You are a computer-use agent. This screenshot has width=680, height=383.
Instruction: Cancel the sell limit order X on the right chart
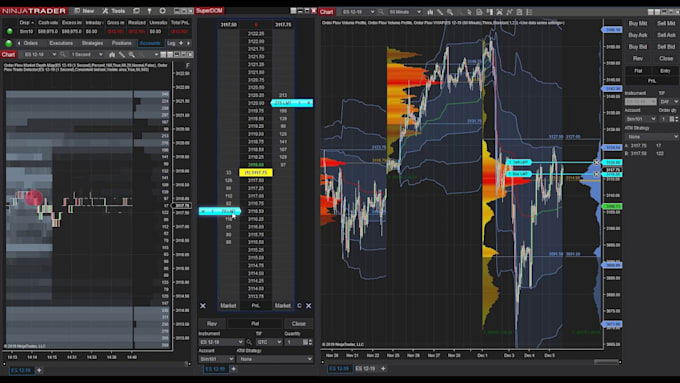pos(596,162)
